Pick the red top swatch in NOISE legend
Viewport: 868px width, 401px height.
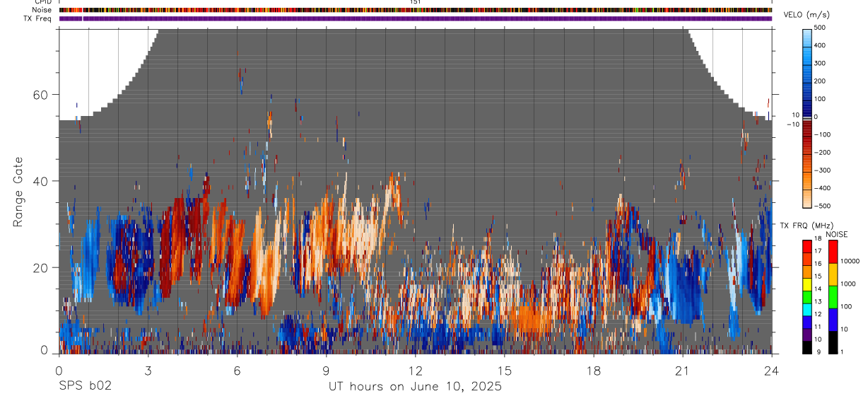click(x=832, y=252)
